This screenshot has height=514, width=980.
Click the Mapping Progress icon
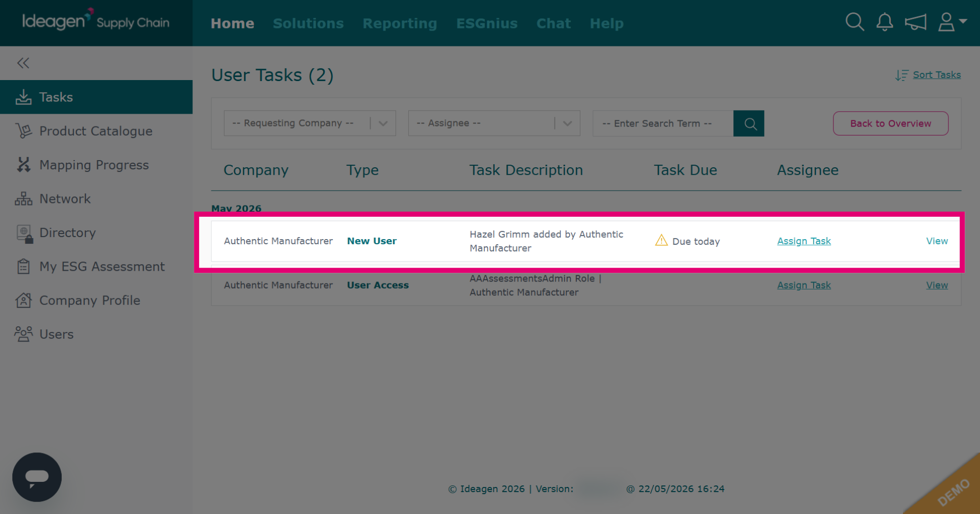[23, 165]
